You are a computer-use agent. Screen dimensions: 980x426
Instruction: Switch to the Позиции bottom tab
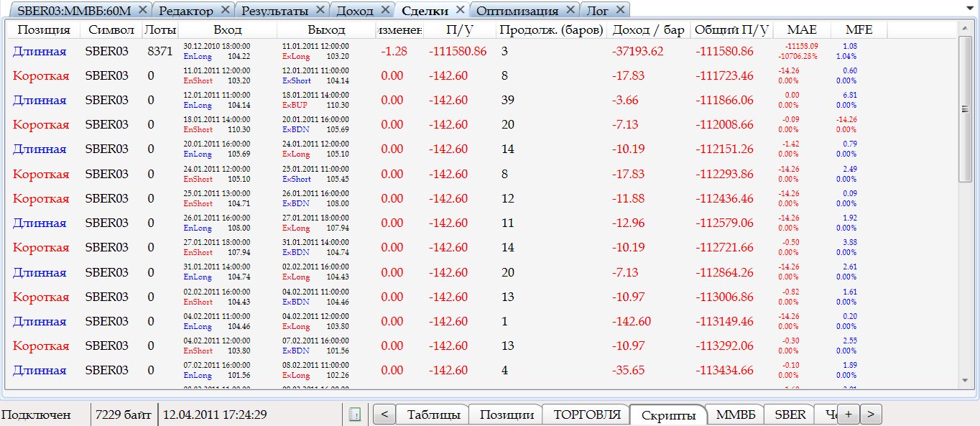(507, 415)
